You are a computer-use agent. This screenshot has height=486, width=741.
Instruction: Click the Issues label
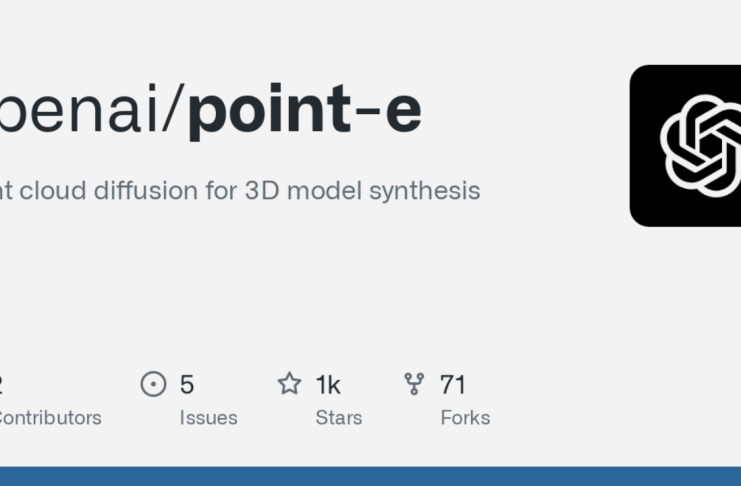click(208, 418)
